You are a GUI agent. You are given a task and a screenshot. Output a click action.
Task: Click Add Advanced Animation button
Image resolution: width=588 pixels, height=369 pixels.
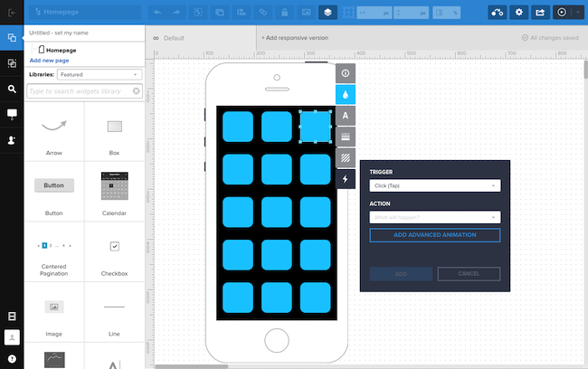(x=434, y=235)
